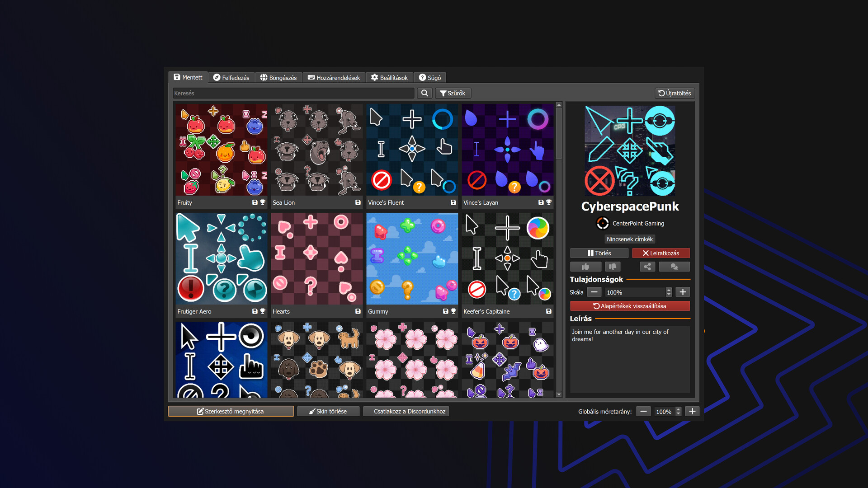Image resolution: width=868 pixels, height=488 pixels.
Task: Click the scrollbar down arrow of cursor list
Action: tap(559, 394)
